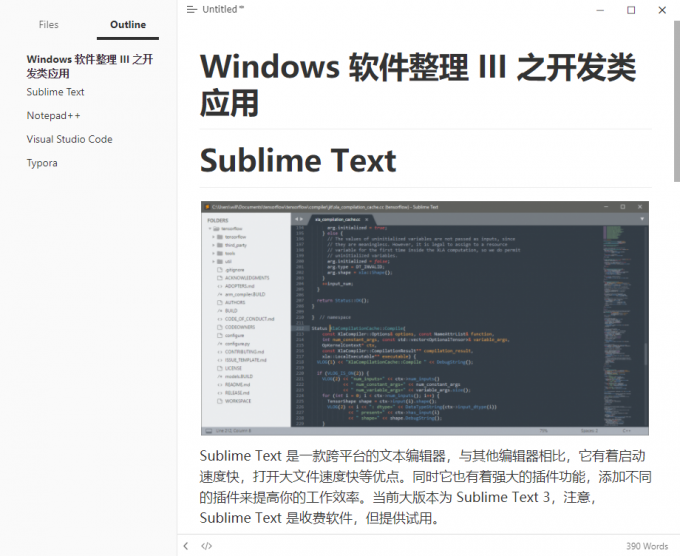Go to Notepad++ in the outline
The width and height of the screenshot is (680, 556).
click(x=53, y=116)
